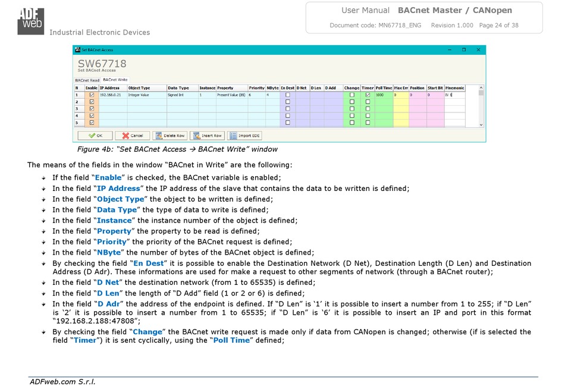Tick the Change checkbox in row 3

click(352, 108)
